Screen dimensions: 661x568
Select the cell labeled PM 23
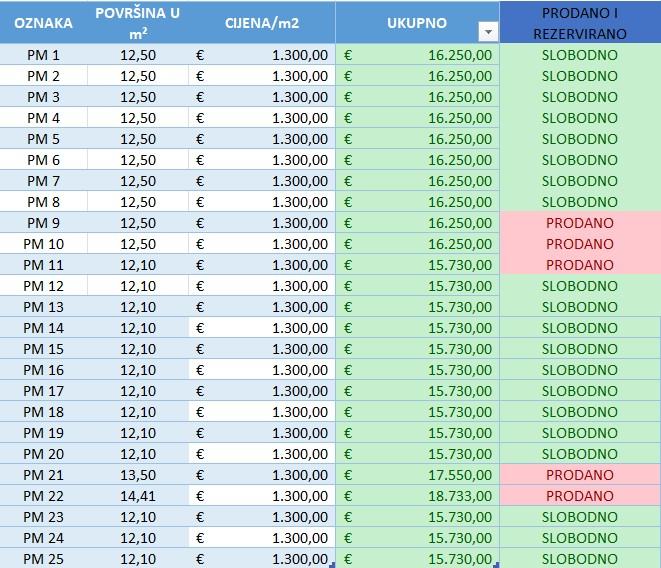click(43, 517)
